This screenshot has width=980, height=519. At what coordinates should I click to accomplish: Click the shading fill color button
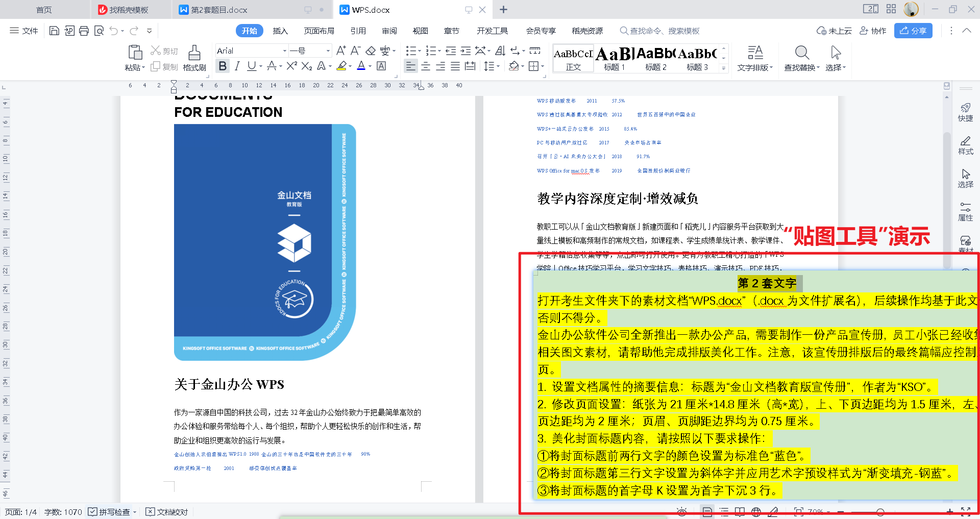(x=514, y=66)
